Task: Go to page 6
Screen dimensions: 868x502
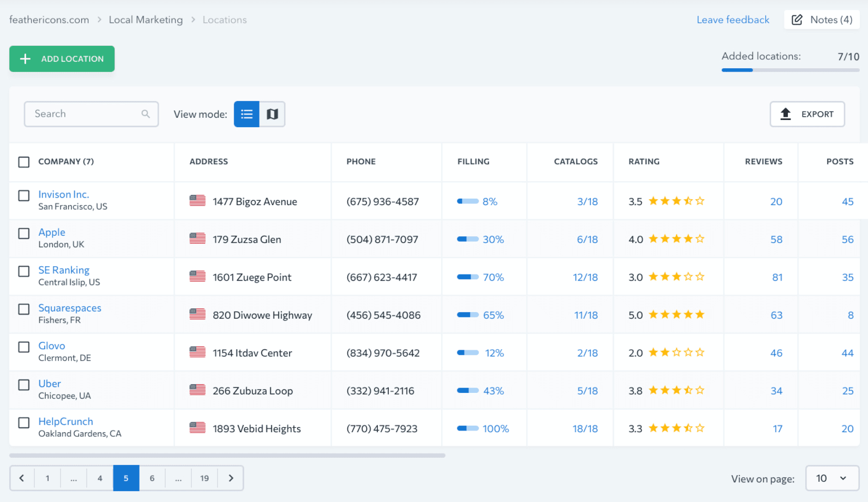Action: (x=152, y=478)
